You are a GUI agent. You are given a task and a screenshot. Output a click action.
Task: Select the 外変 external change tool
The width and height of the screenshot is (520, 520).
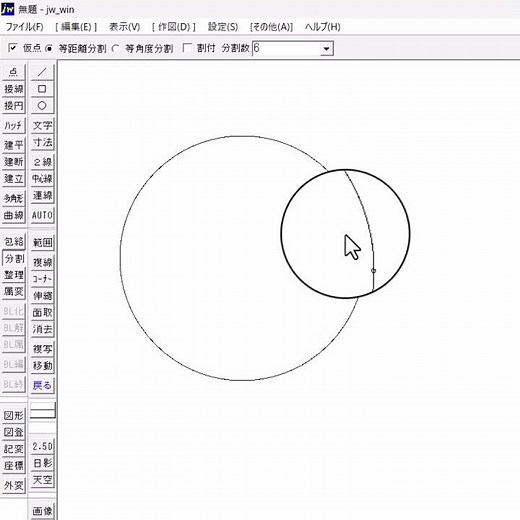13,485
